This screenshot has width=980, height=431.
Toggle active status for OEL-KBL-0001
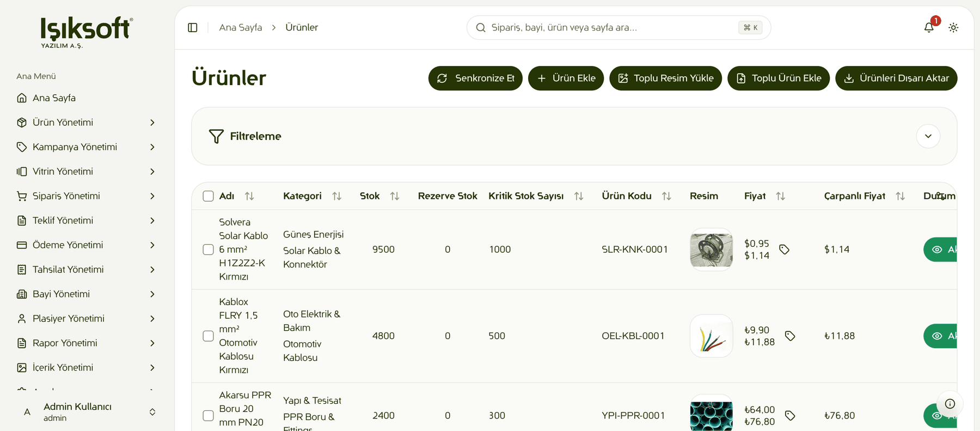tap(940, 336)
